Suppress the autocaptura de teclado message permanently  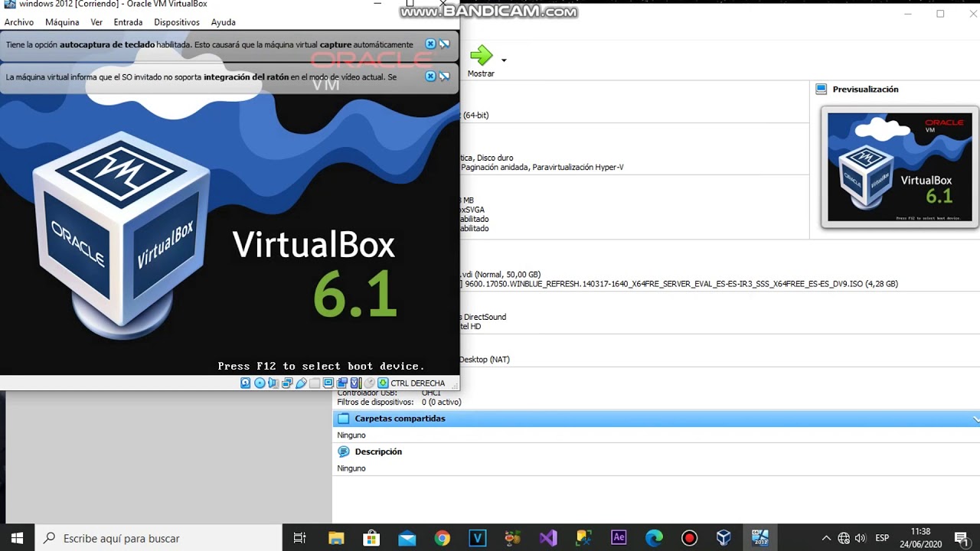coord(444,44)
